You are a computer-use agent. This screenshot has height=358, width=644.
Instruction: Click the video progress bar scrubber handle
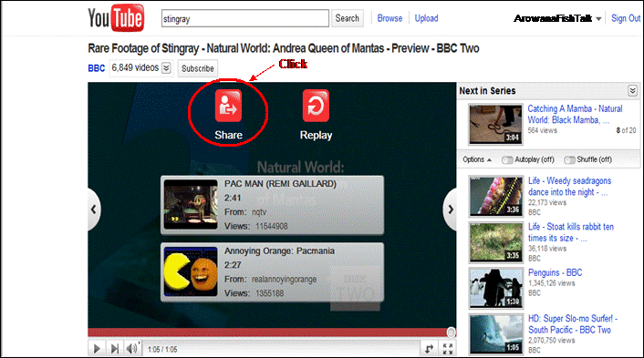click(x=451, y=332)
